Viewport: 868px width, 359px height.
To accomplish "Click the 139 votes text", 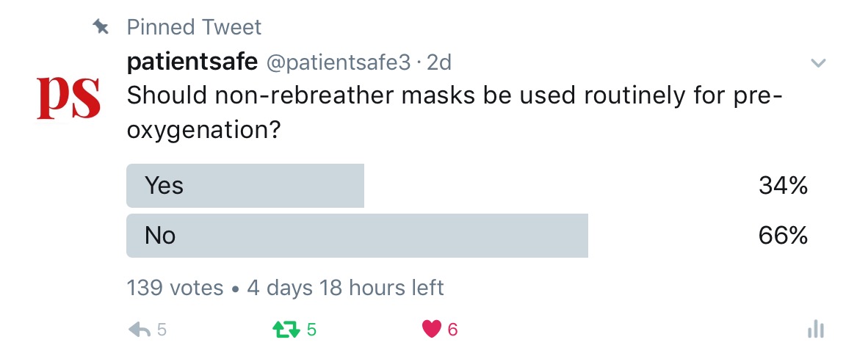I will pos(175,288).
